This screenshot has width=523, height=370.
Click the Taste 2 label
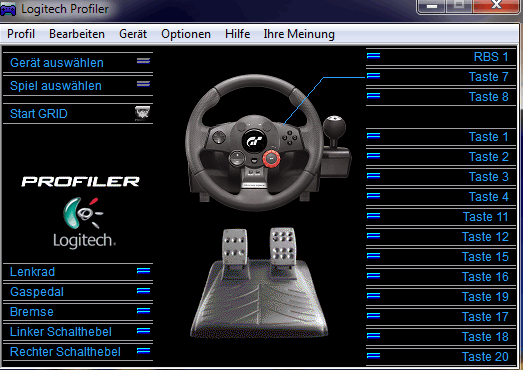pyautogui.click(x=489, y=157)
